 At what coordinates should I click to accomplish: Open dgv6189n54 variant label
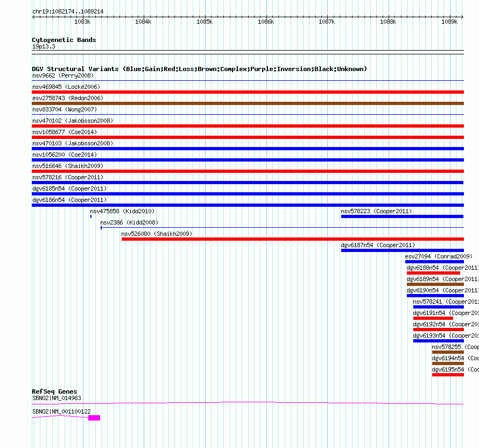click(442, 279)
